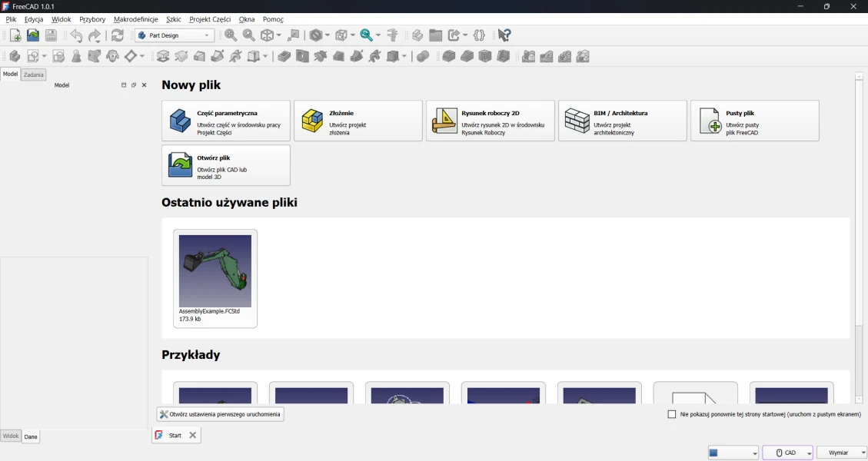Click the What's This help cursor icon
868x461 pixels.
click(x=504, y=35)
